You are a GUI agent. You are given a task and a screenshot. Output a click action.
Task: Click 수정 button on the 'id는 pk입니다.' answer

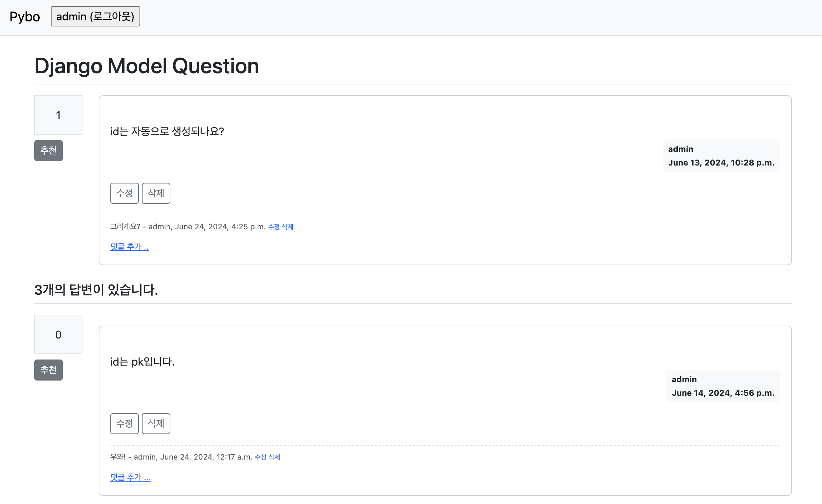124,424
